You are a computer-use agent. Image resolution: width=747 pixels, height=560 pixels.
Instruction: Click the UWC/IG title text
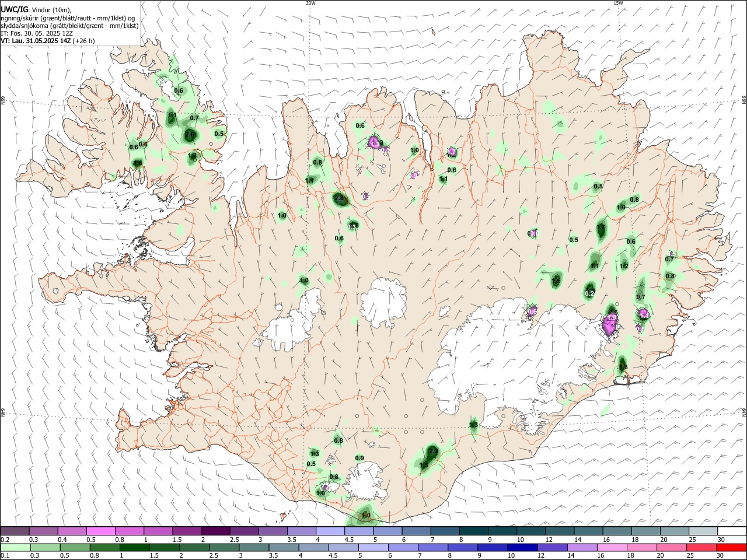(14, 10)
